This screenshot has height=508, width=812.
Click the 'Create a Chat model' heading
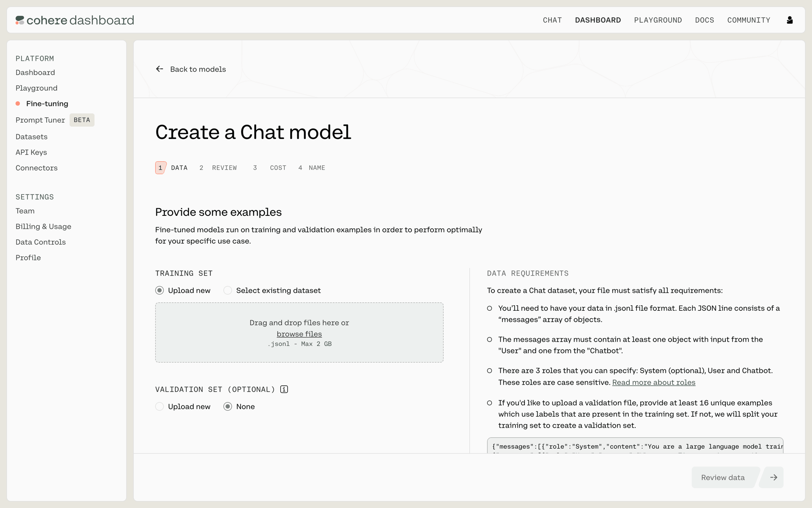pos(253,132)
